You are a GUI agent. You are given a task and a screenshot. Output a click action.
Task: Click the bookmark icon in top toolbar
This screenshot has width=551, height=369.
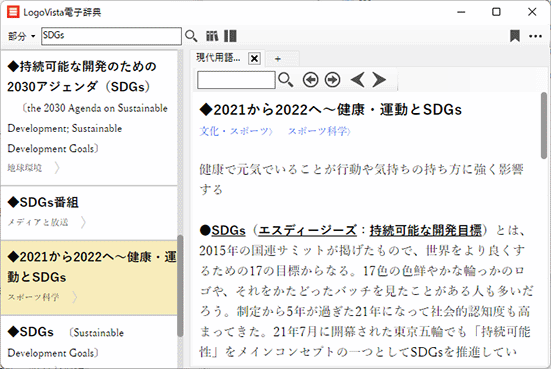click(515, 36)
